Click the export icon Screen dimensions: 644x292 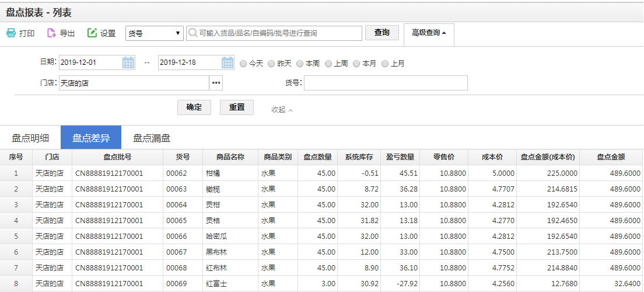(x=51, y=33)
